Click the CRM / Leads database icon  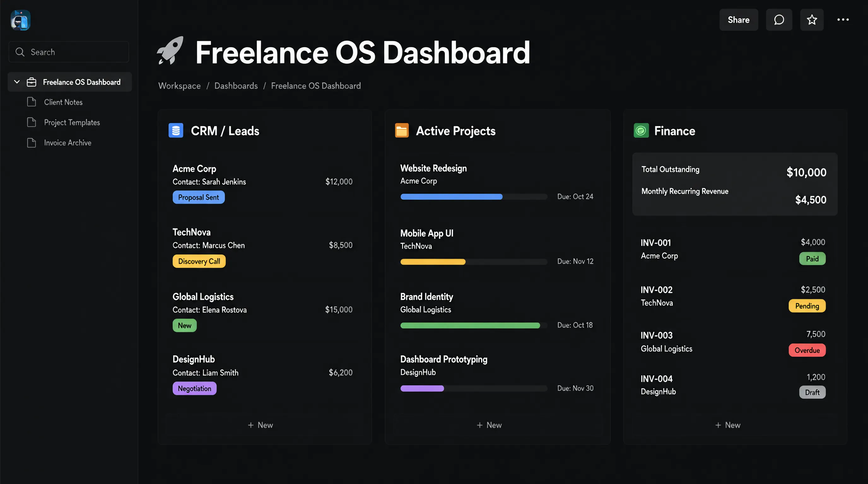[176, 130]
